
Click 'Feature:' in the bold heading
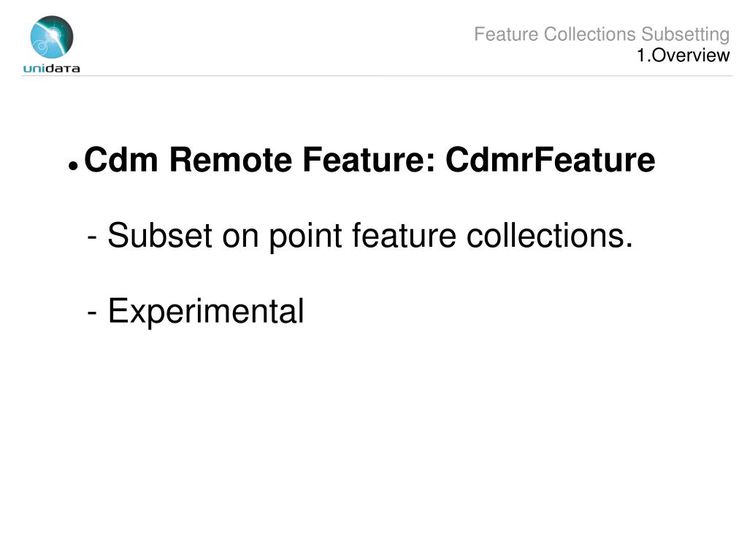tap(369, 159)
